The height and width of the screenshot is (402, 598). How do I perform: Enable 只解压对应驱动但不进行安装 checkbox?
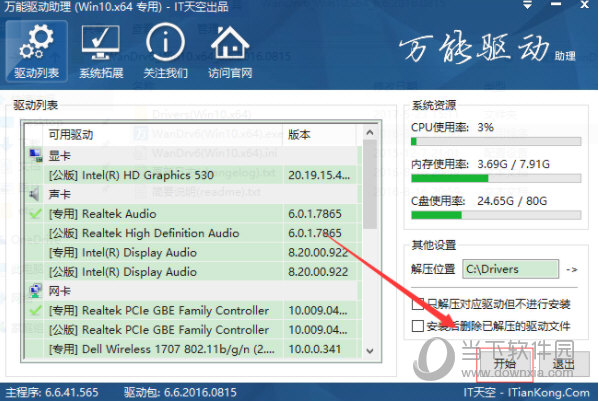(x=418, y=304)
